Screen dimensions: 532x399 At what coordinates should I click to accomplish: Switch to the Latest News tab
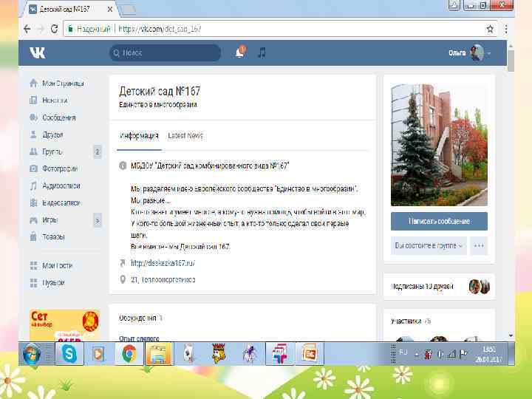tap(185, 136)
